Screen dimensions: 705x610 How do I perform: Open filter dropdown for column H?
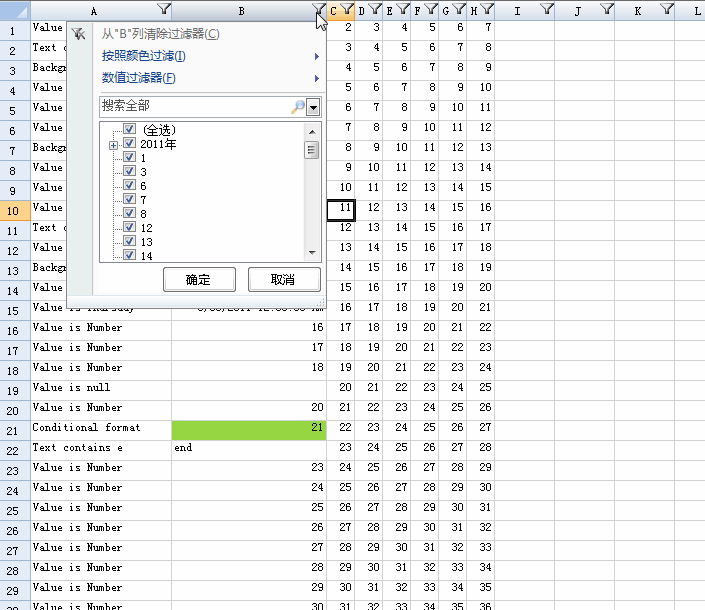click(487, 9)
